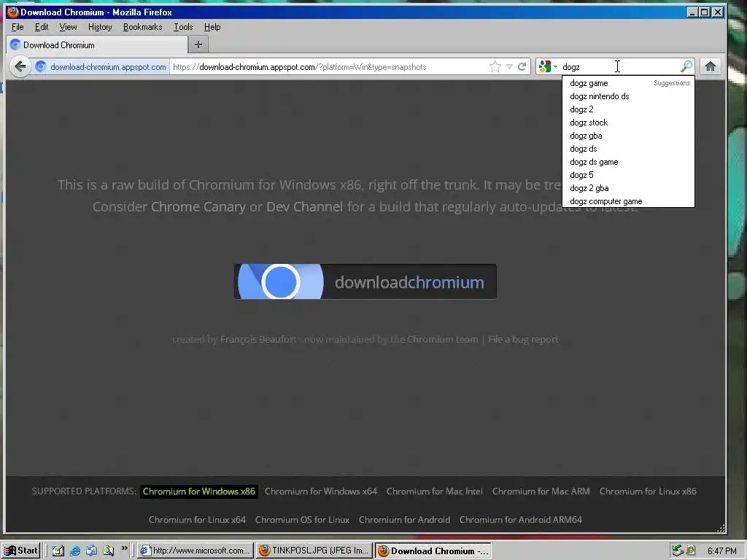
Task: Launch Outlook Express from the quick launch
Action: 91,551
